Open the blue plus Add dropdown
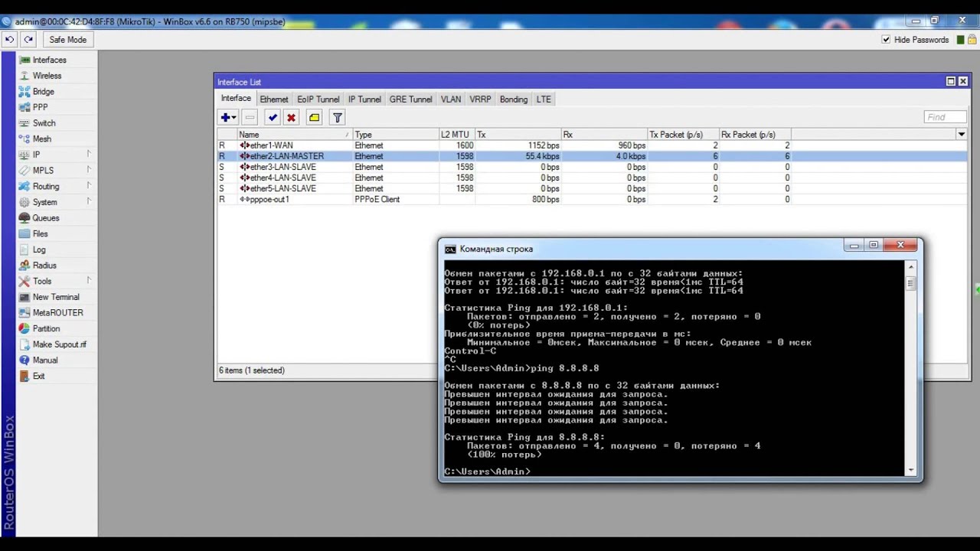 227,117
